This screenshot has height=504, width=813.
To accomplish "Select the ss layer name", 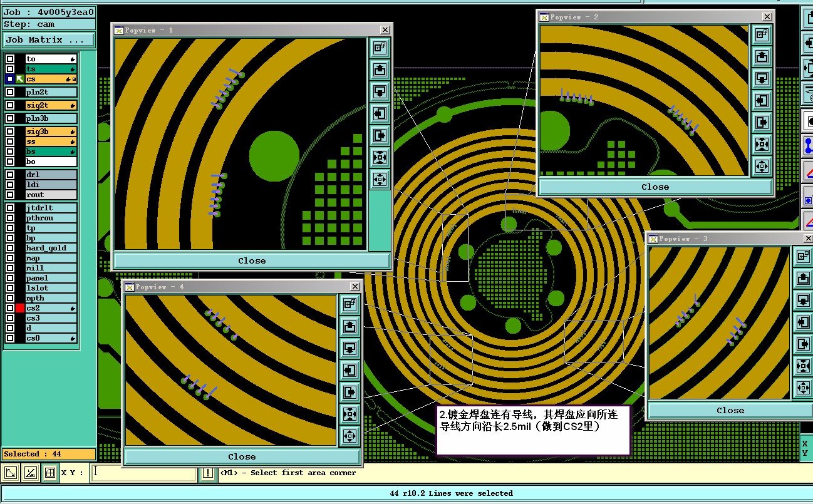I will 51,141.
